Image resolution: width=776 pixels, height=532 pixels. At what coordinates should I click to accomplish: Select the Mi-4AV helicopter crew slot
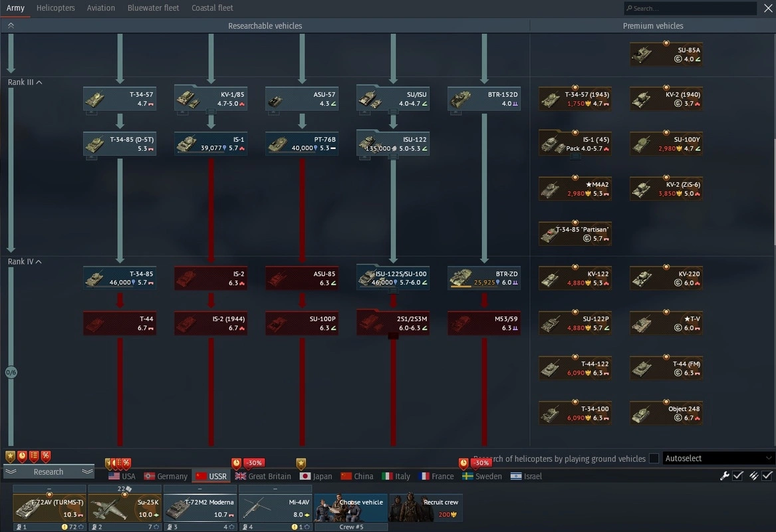pyautogui.click(x=276, y=507)
